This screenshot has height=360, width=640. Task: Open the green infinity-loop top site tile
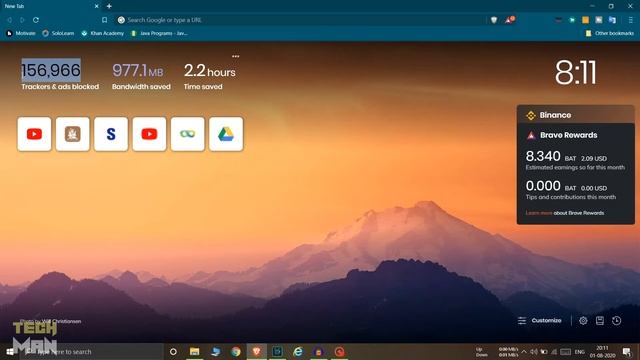click(188, 134)
